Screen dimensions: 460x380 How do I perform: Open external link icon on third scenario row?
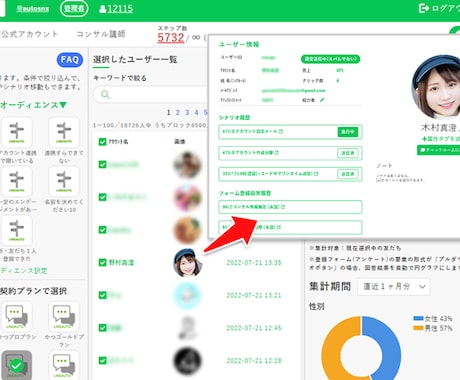click(316, 174)
